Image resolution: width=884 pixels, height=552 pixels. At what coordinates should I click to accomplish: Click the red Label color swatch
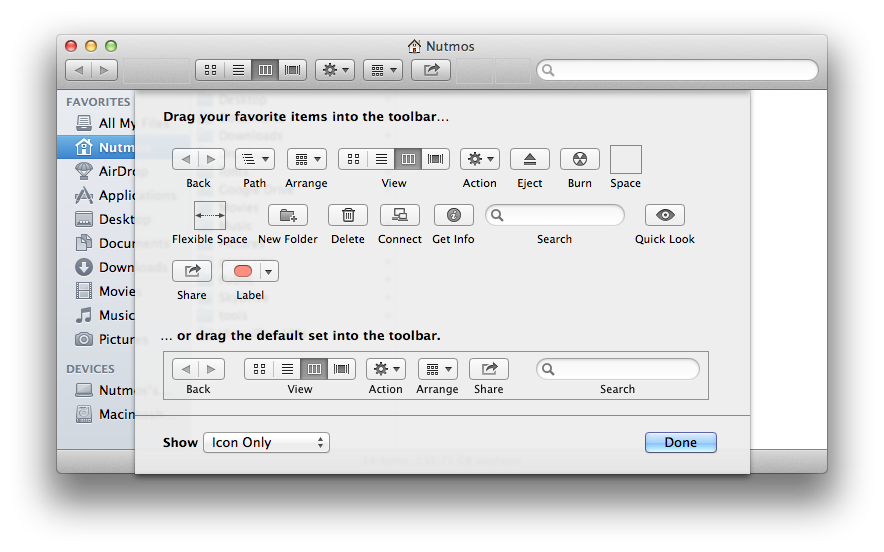243,271
